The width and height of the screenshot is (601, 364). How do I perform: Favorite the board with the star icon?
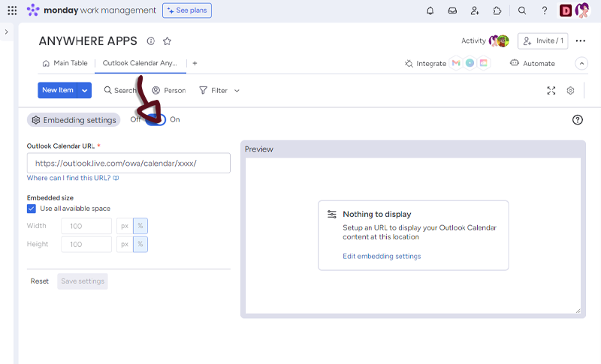tap(167, 41)
